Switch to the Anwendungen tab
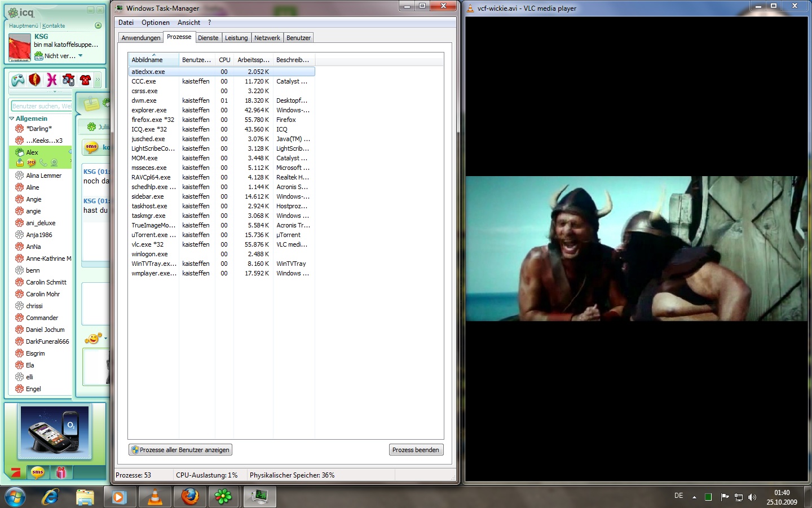This screenshot has width=812, height=508. (x=141, y=38)
